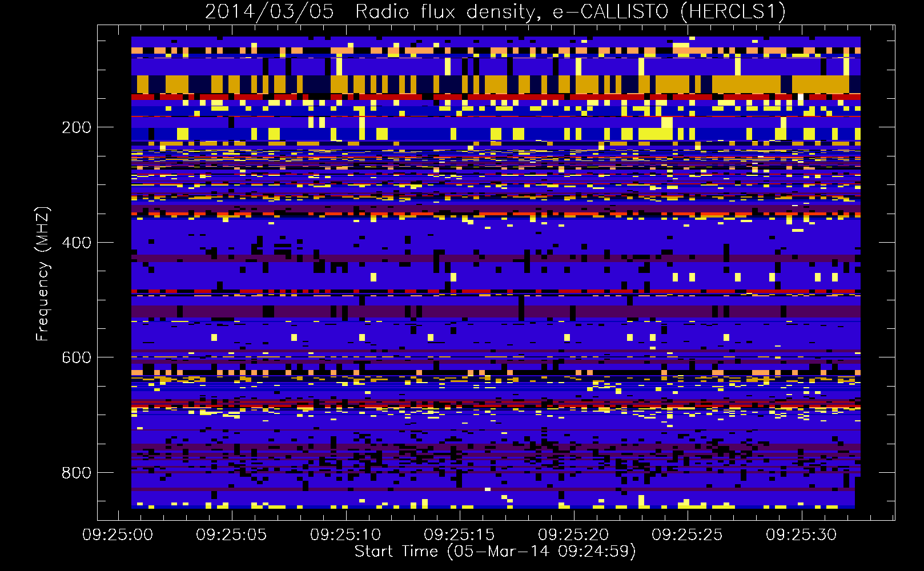Click the 'Start Time (05-Mar-14 09:24:59)' axis label
The width and height of the screenshot is (924, 571).
tap(495, 552)
